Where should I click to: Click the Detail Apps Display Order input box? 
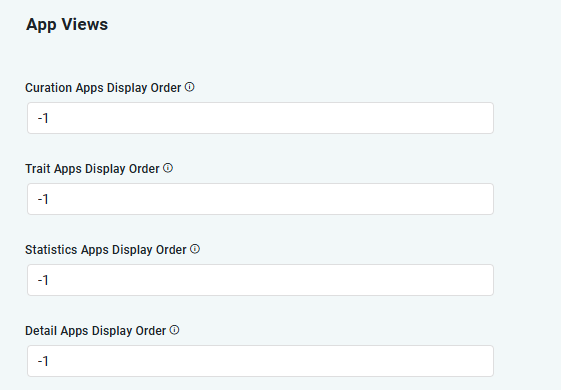click(x=260, y=361)
